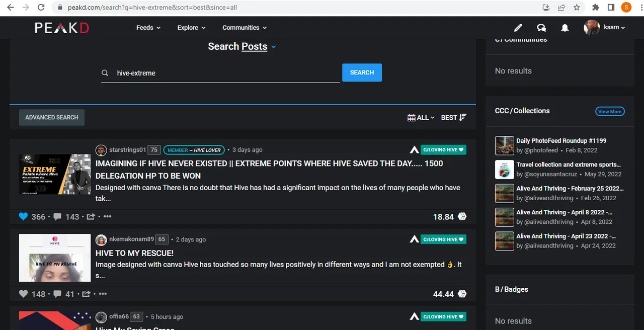Open Chrome profile avatar S
The width and height of the screenshot is (644, 330).
(626, 8)
